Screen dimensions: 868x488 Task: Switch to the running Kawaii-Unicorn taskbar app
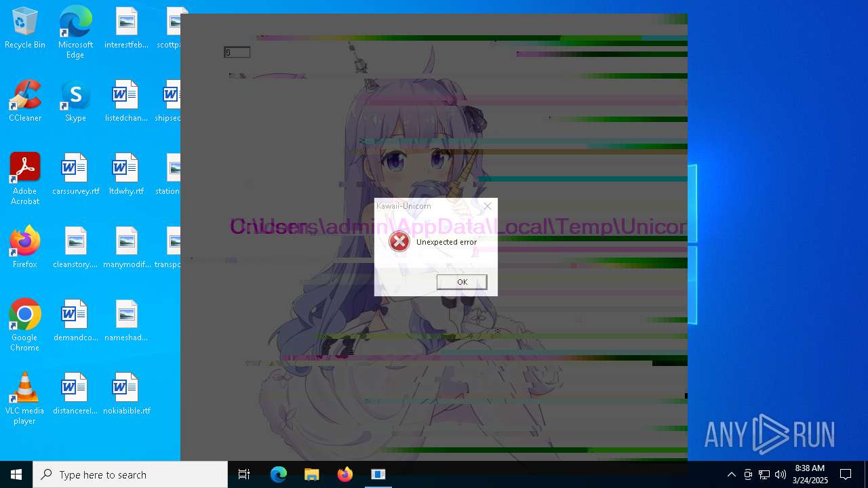tap(378, 474)
